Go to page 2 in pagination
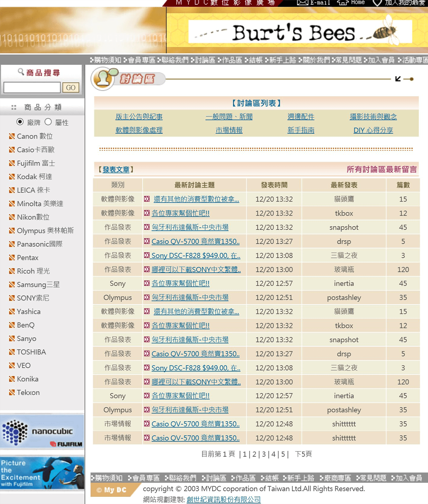Screen dimensions: 428x504 point(254,454)
